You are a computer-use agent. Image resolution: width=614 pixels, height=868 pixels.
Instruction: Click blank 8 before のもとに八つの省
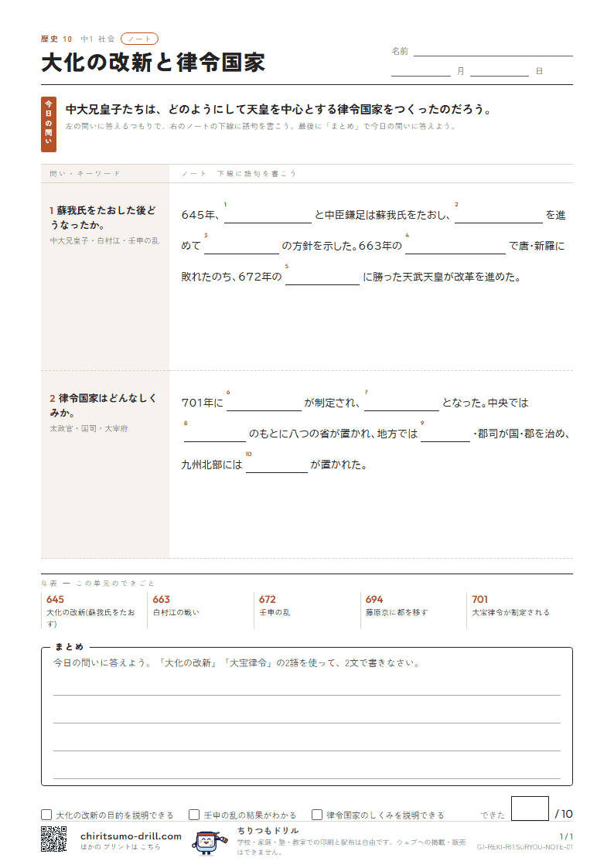(215, 434)
